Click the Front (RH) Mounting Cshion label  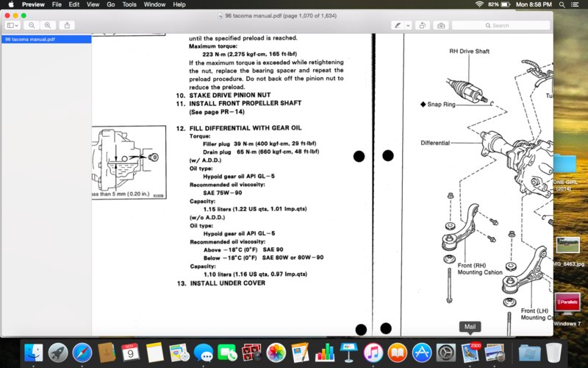click(x=480, y=269)
